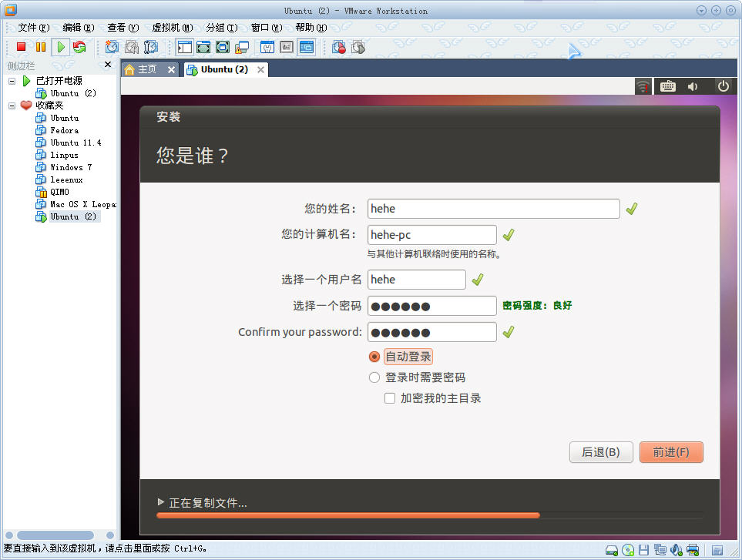Suspend the VM with the pause icon
742x560 pixels.
(41, 47)
